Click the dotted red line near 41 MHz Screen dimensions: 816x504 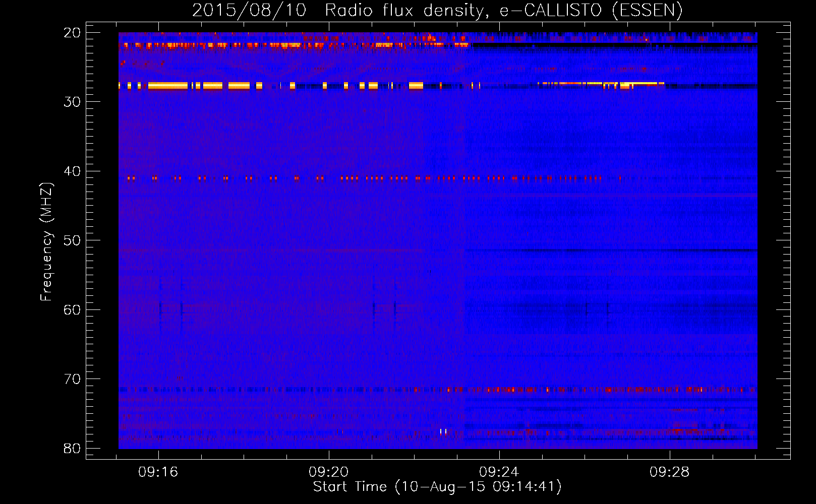pos(374,178)
